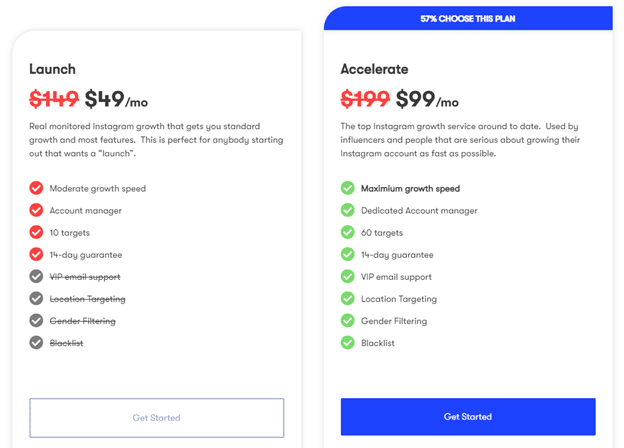Viewport: 624px width, 448px height.
Task: Click gray check icon beside struck-through Location Targeting
Action: pyautogui.click(x=36, y=299)
